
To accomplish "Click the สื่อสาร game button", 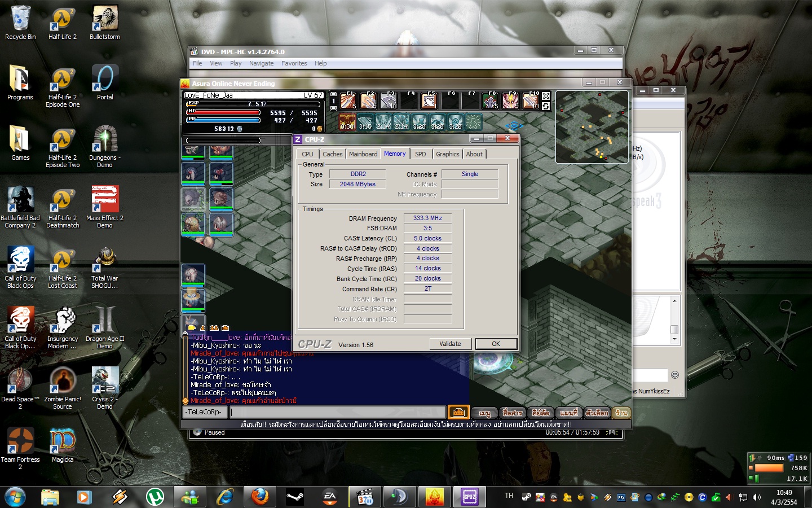I will coord(513,413).
